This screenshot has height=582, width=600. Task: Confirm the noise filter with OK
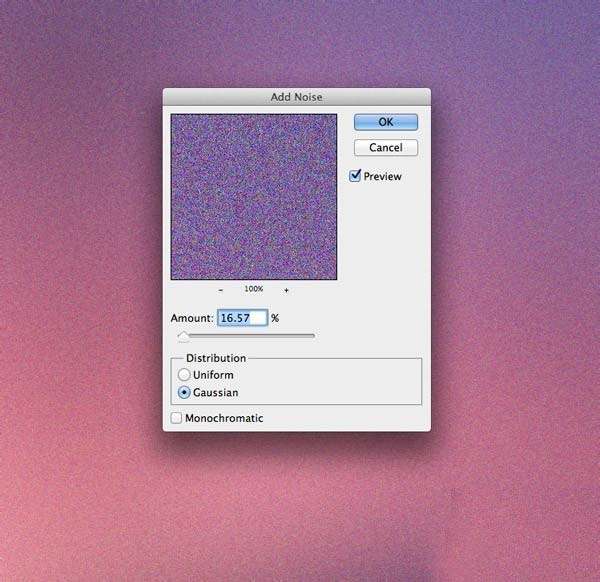point(386,122)
